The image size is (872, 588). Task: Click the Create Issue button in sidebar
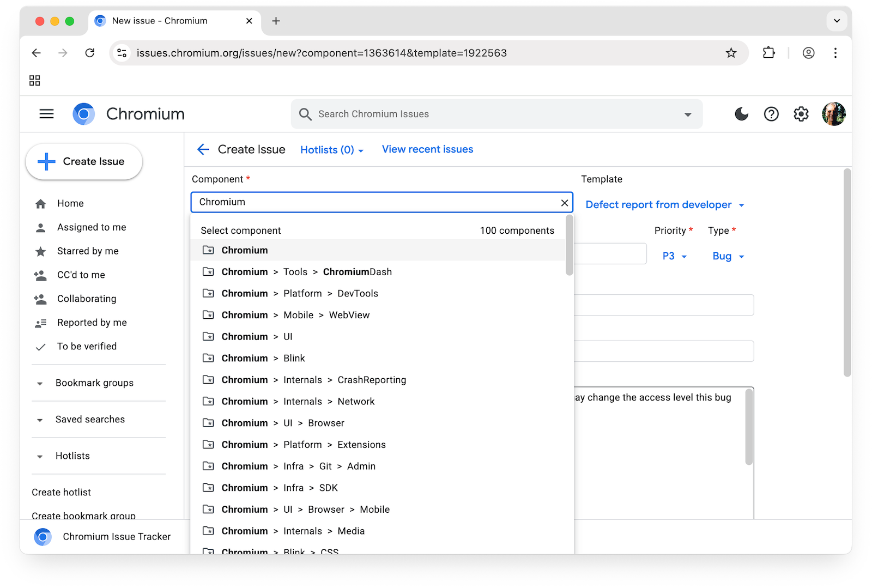pyautogui.click(x=84, y=161)
